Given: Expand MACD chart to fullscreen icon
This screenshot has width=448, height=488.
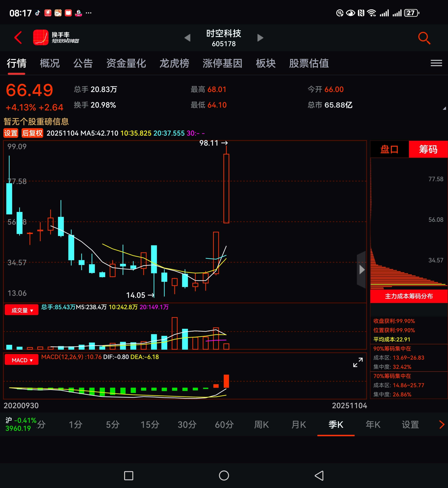Looking at the screenshot, I should click(358, 362).
